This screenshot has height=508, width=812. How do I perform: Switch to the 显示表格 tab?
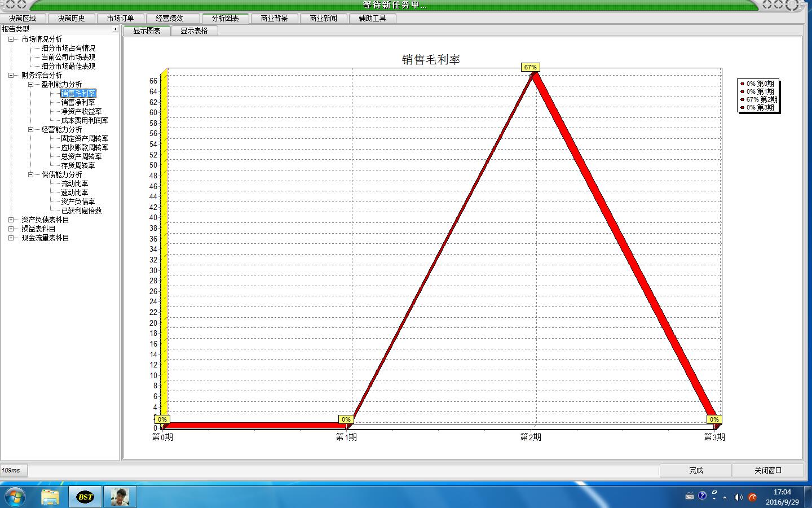tap(194, 30)
